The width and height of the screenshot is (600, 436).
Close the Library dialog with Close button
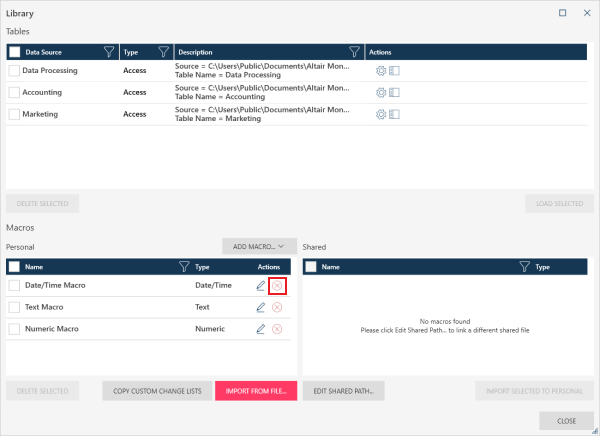coord(566,420)
